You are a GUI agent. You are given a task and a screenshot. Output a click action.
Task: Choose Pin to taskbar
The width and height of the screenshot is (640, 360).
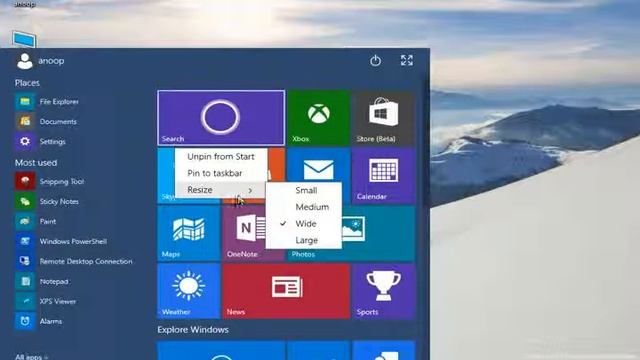coord(221,173)
